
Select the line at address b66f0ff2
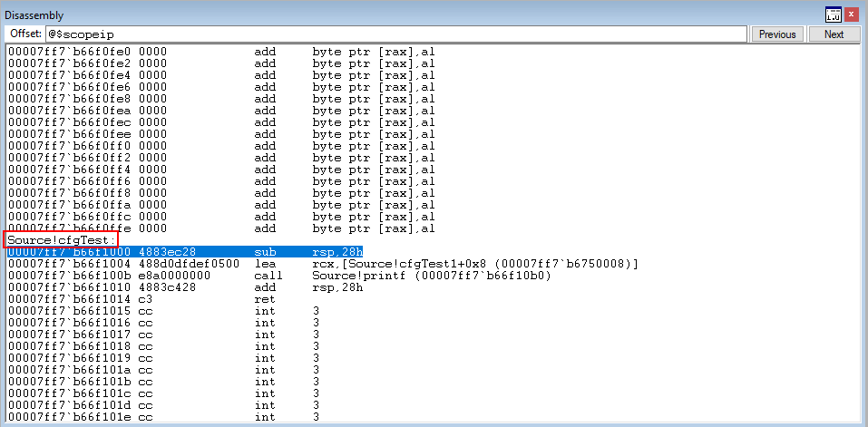221,158
